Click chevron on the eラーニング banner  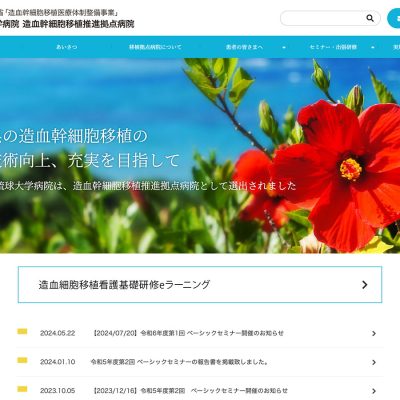(x=365, y=284)
